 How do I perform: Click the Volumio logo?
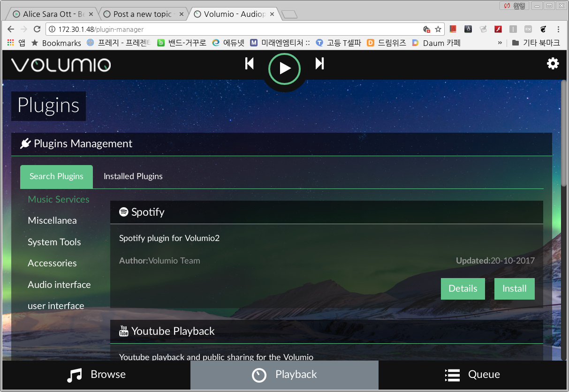pos(61,65)
